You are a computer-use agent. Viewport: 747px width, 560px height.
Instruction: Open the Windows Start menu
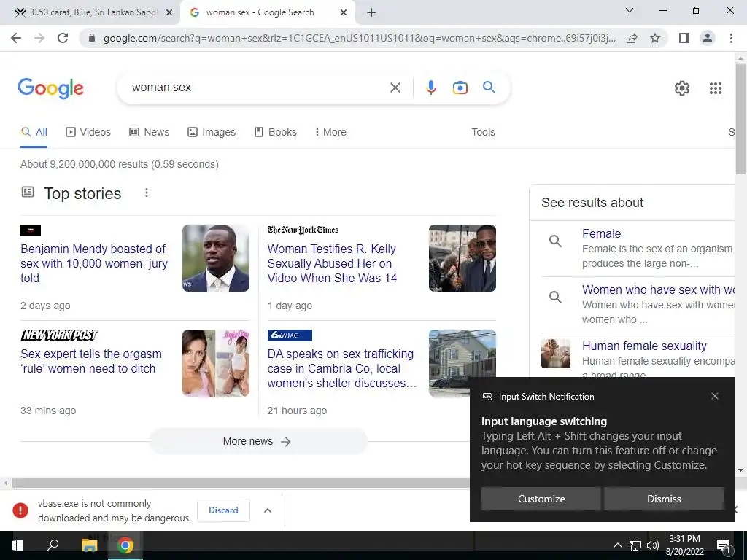click(18, 545)
